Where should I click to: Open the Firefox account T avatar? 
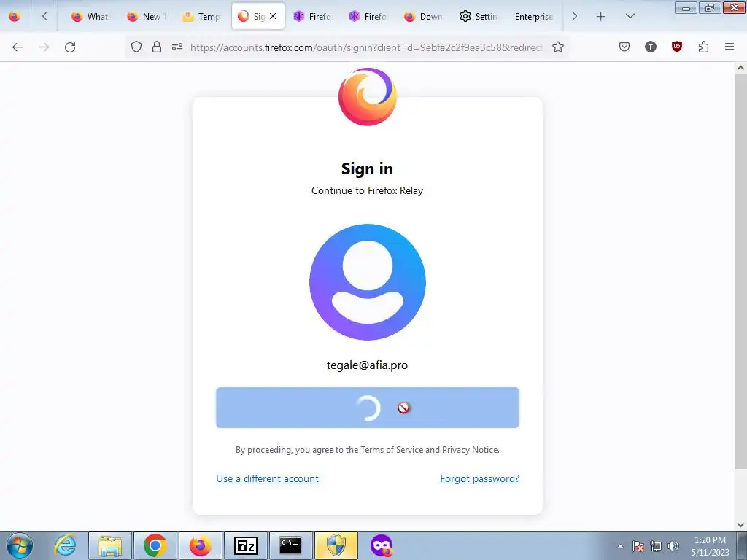point(650,47)
